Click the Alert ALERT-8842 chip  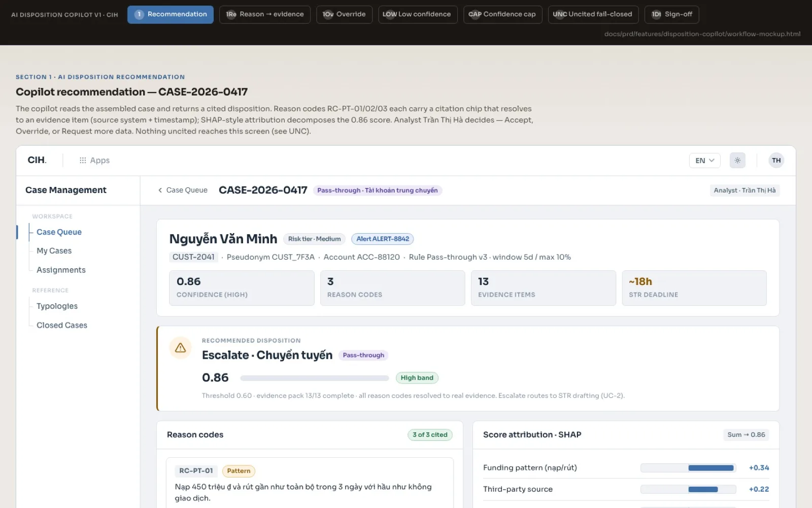pyautogui.click(x=383, y=239)
